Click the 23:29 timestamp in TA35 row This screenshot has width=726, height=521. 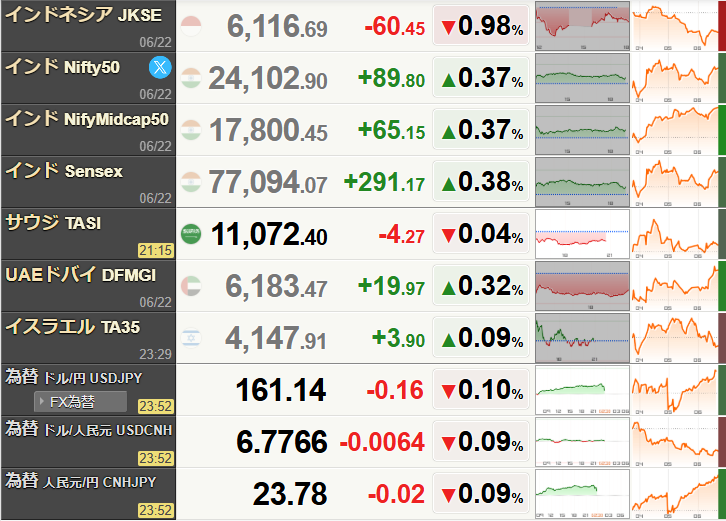156,354
